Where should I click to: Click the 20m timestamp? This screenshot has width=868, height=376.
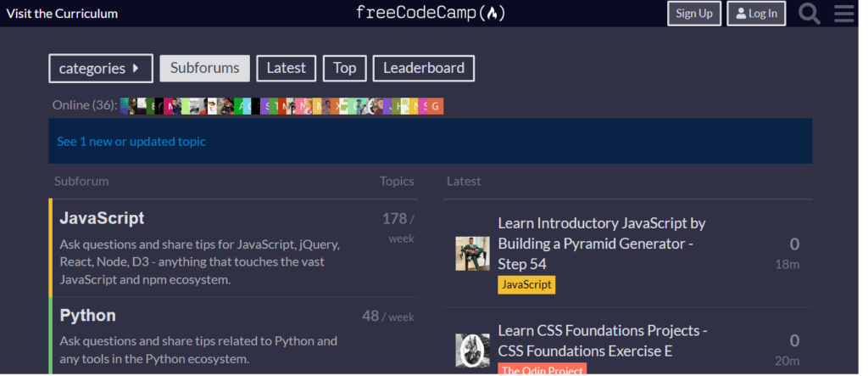787,361
